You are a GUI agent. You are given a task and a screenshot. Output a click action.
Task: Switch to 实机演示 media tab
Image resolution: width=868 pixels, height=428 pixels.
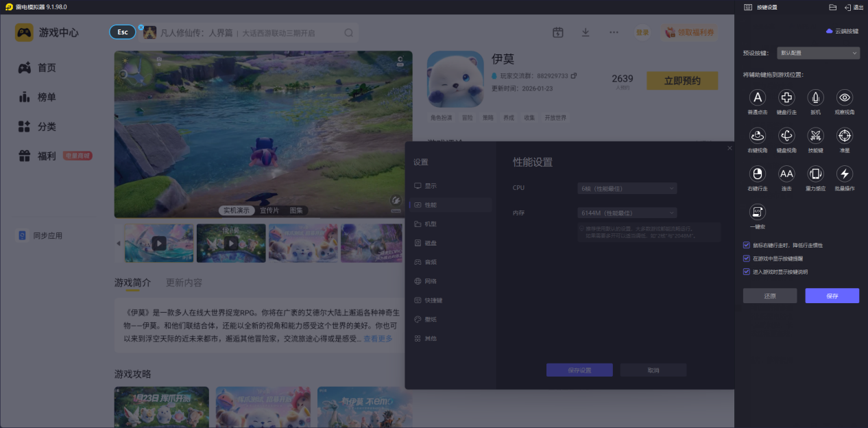tap(236, 211)
